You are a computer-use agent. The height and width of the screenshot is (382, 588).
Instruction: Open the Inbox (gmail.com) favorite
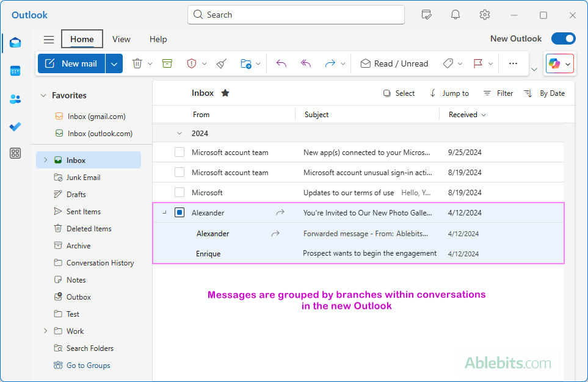[90, 116]
